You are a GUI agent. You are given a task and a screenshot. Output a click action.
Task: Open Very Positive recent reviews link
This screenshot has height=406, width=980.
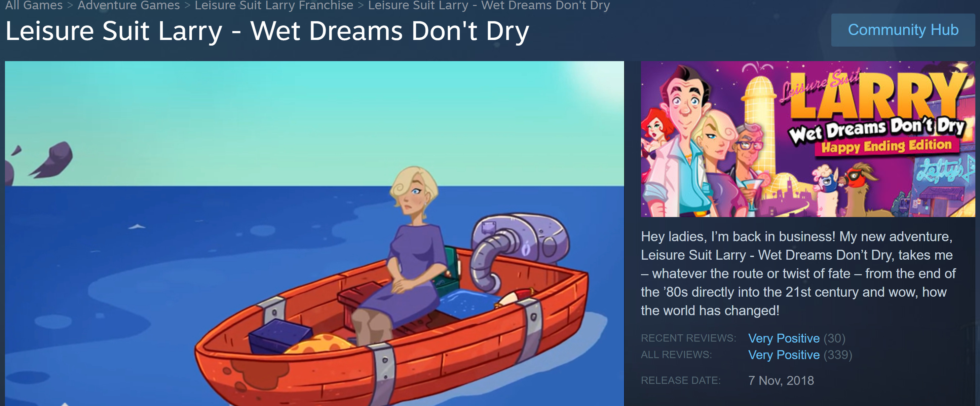784,338
